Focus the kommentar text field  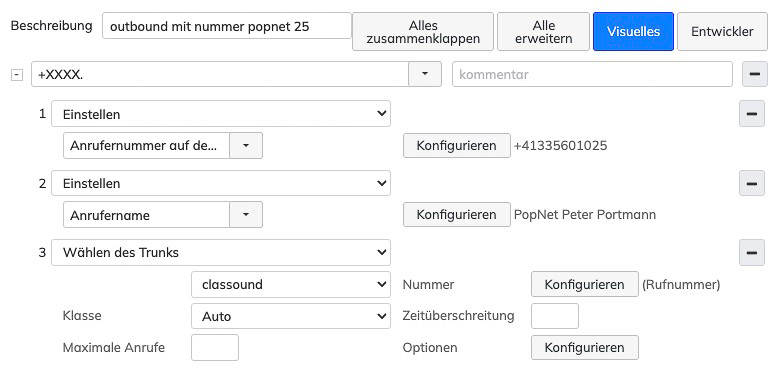tap(592, 74)
